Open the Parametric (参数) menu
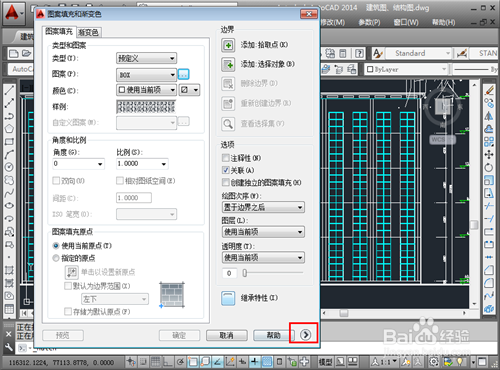Image resolution: width=500 pixels, height=370 pixels. [x=369, y=22]
